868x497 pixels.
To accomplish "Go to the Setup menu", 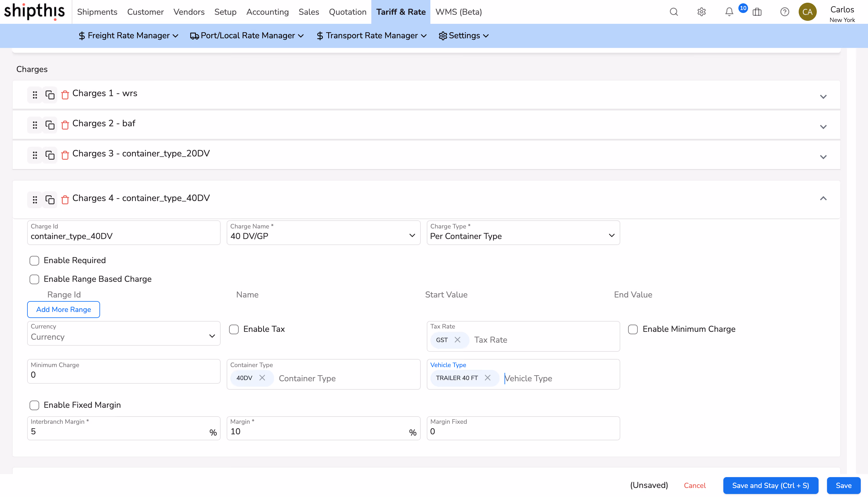I will (x=225, y=12).
